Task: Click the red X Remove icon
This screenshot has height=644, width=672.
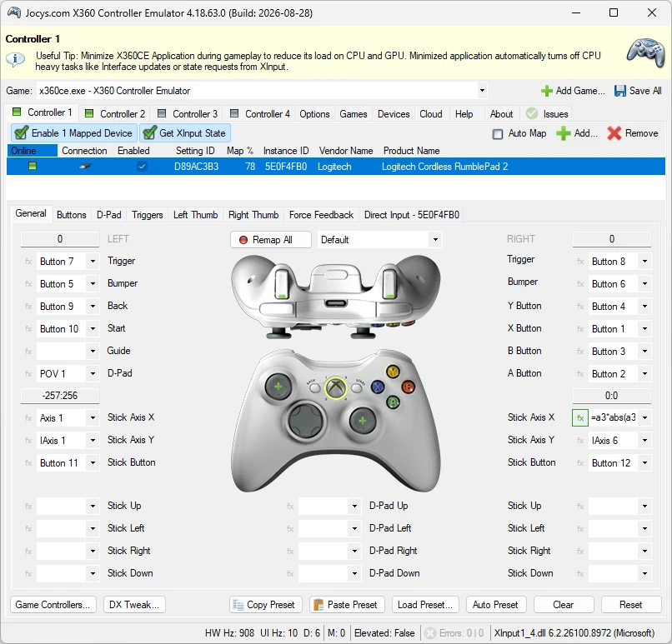Action: (614, 133)
